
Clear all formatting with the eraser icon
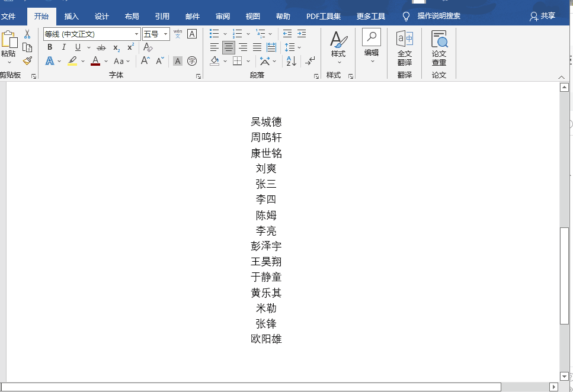(148, 49)
